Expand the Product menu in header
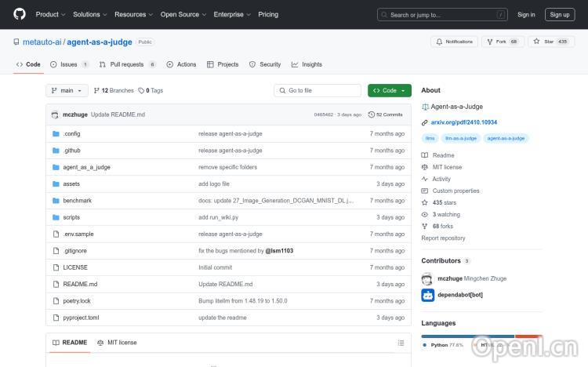Screen dimensions: 588x367 [50, 14]
